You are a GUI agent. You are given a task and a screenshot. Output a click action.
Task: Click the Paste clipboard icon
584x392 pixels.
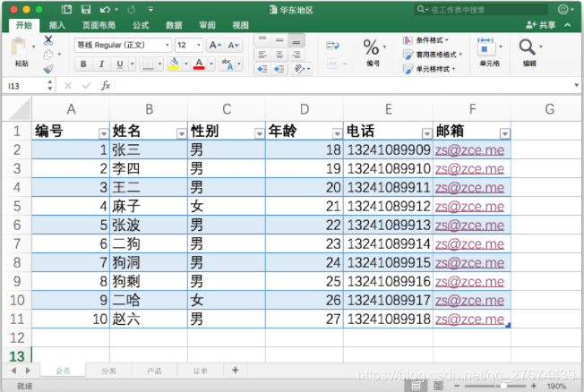coord(19,47)
